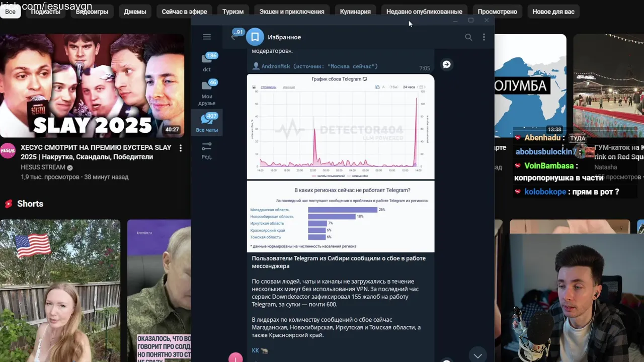Open the ХЕСУС СМОТРИТ НА ПРЕМИЮ video title
The image size is (644, 362).
pyautogui.click(x=96, y=152)
